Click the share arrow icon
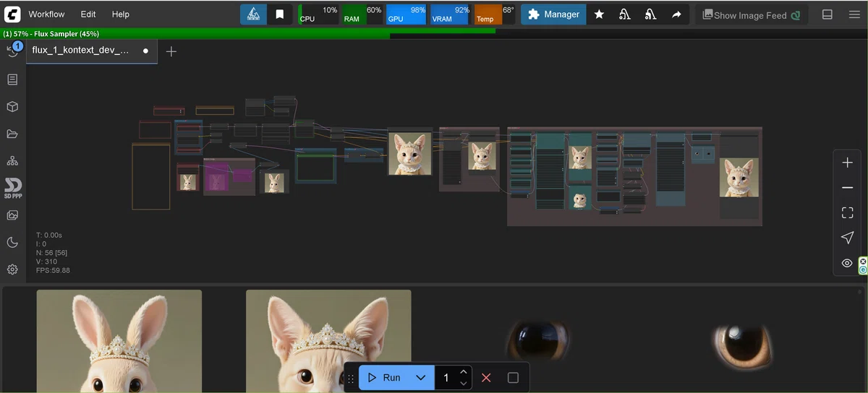This screenshot has width=868, height=393. click(x=676, y=14)
